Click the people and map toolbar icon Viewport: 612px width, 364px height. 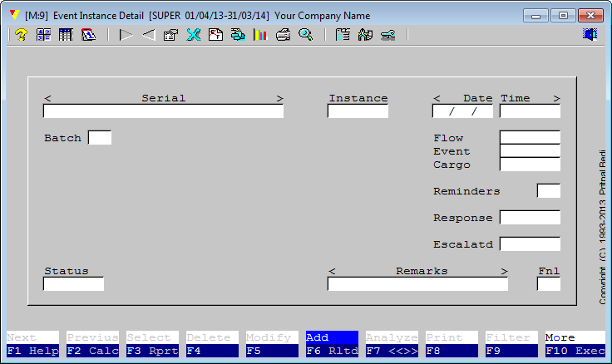point(365,35)
